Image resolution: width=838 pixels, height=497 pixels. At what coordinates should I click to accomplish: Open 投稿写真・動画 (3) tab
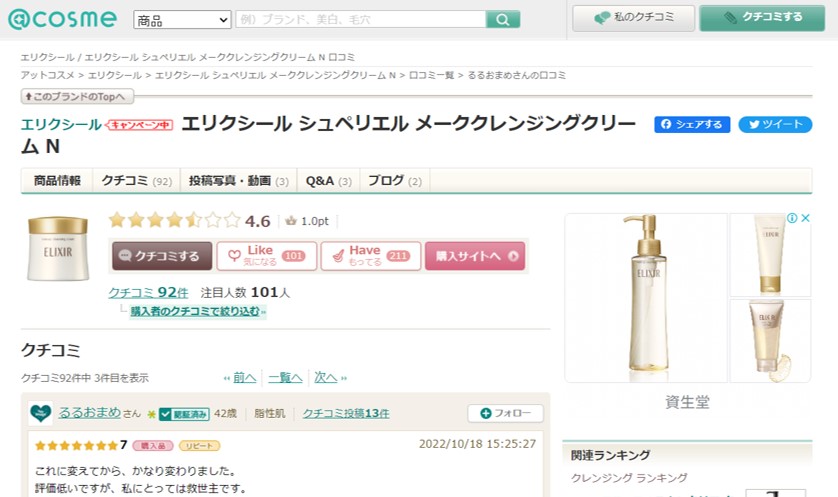[239, 181]
